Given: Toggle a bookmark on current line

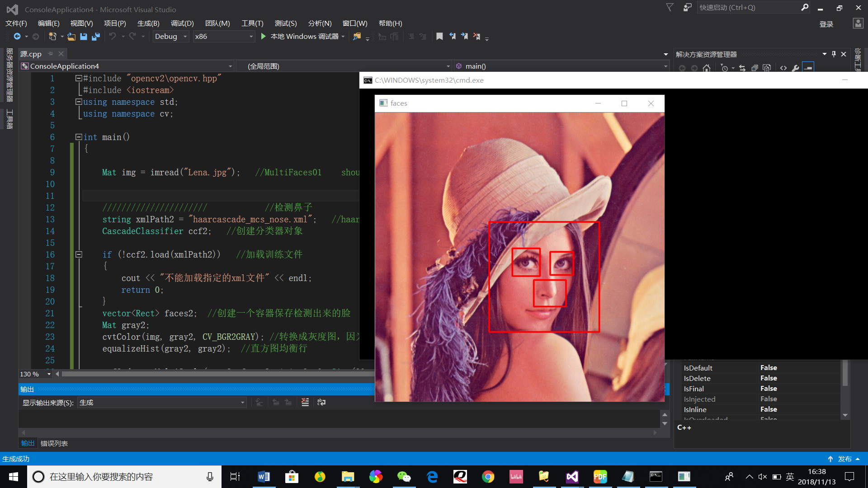Looking at the screenshot, I should pos(439,37).
